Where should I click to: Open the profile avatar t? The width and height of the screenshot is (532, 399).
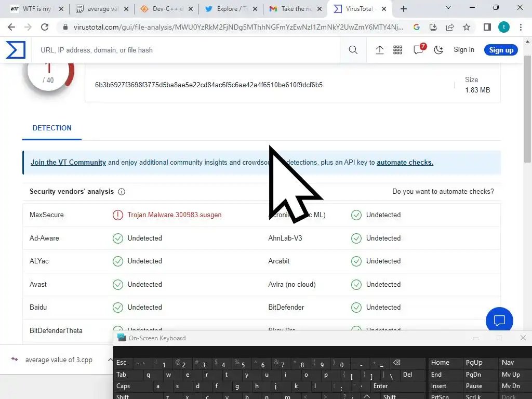504,27
